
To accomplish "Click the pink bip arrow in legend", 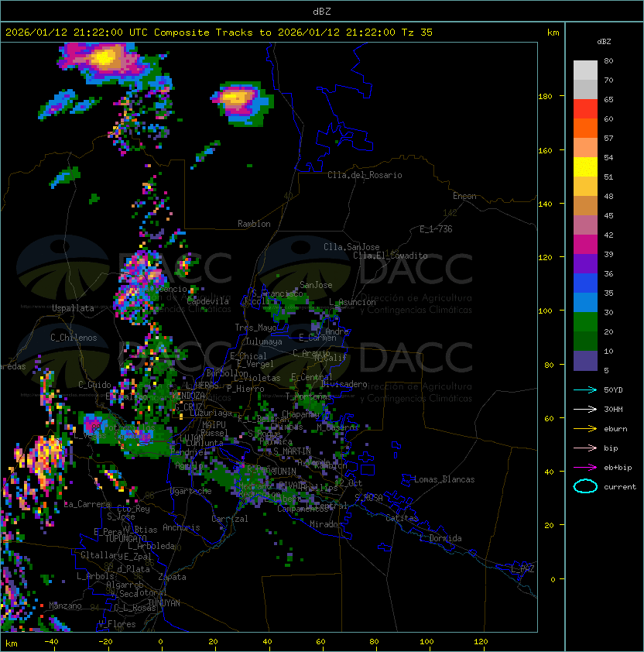I will [x=585, y=448].
